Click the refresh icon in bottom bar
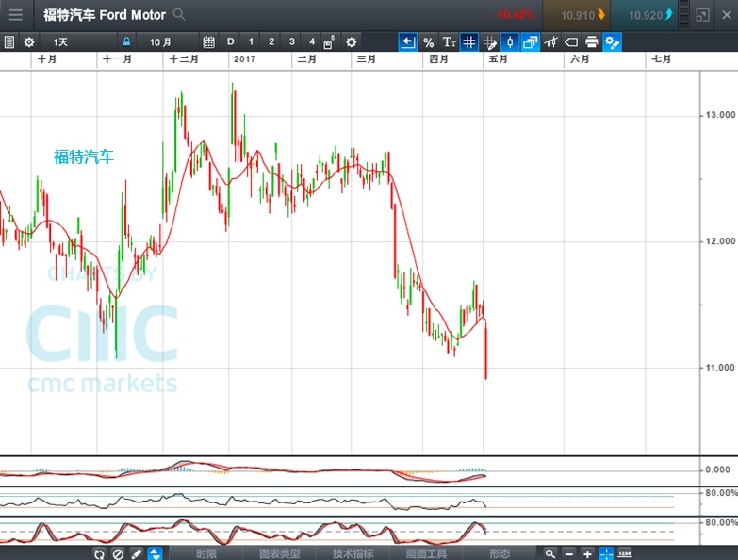Viewport: 738px width, 560px height. coord(99,553)
